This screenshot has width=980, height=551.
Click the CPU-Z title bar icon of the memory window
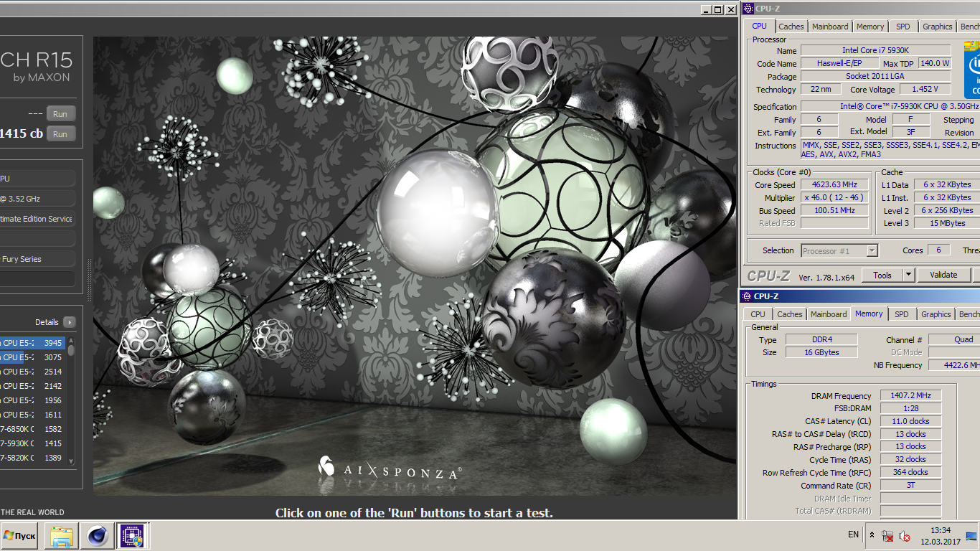(747, 296)
